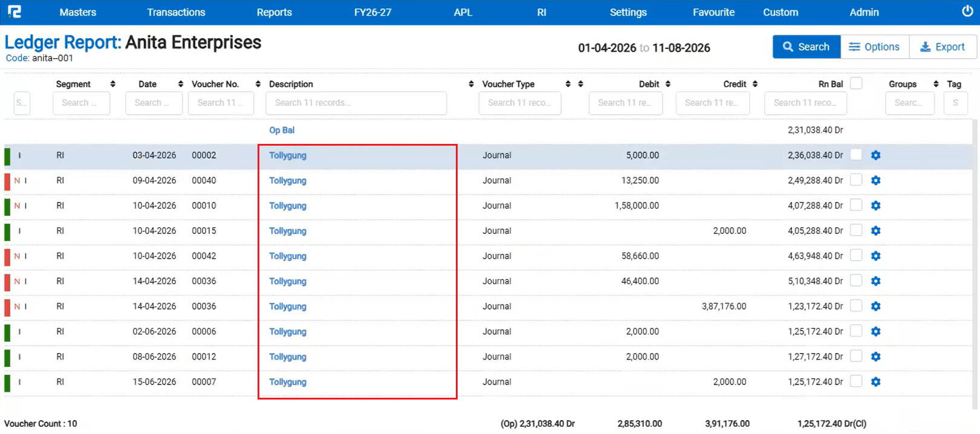Focus the Credit search field

713,103
